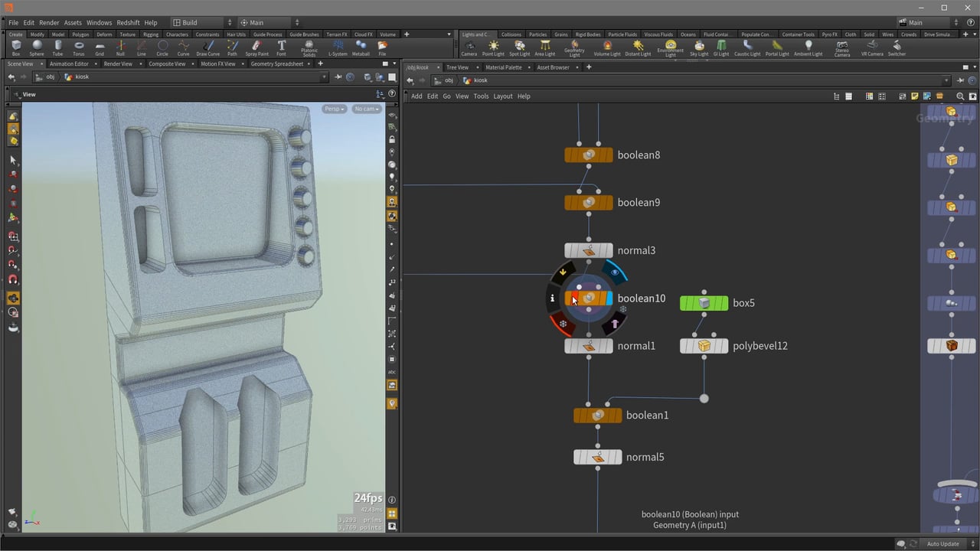The image size is (980, 551).
Task: Open the No cam camera dropdown
Action: 367,109
